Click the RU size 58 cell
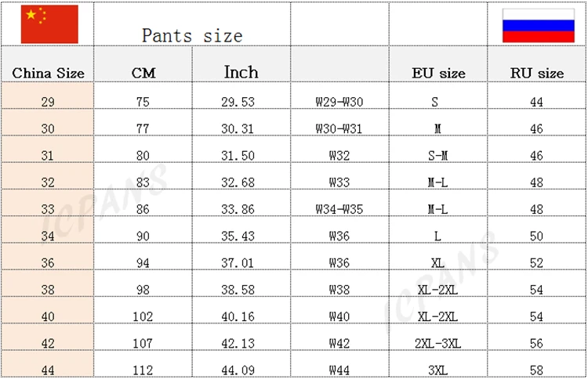Viewport: 588px width, 379px height. 536,369
